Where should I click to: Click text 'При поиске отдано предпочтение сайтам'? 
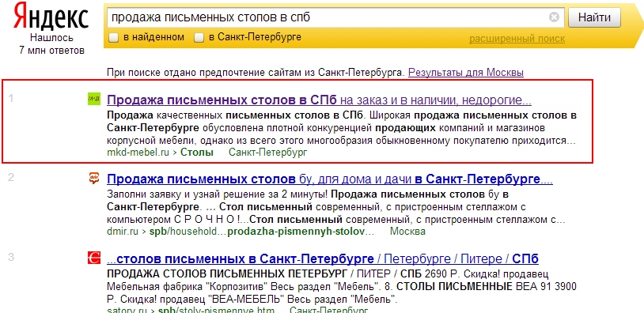256,73
